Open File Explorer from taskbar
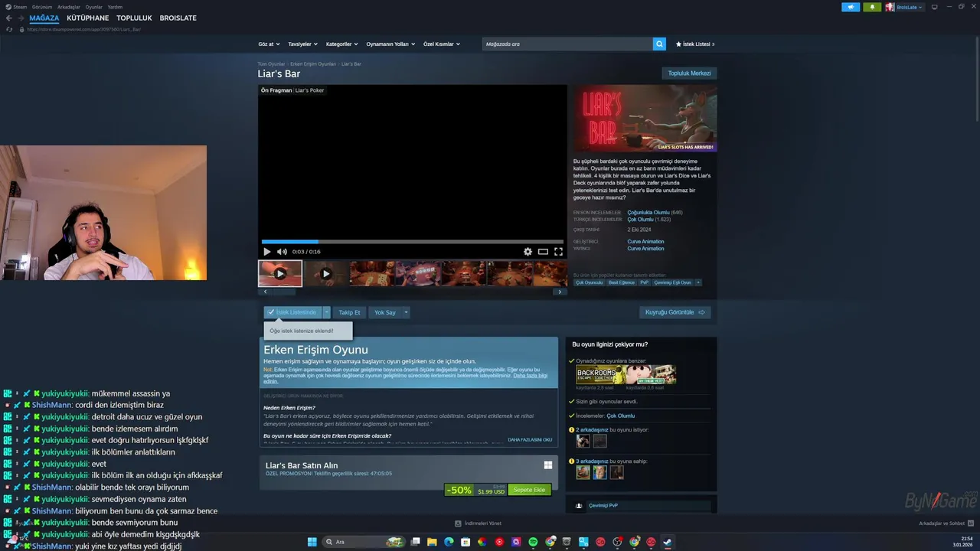This screenshot has height=551, width=980. point(432,542)
